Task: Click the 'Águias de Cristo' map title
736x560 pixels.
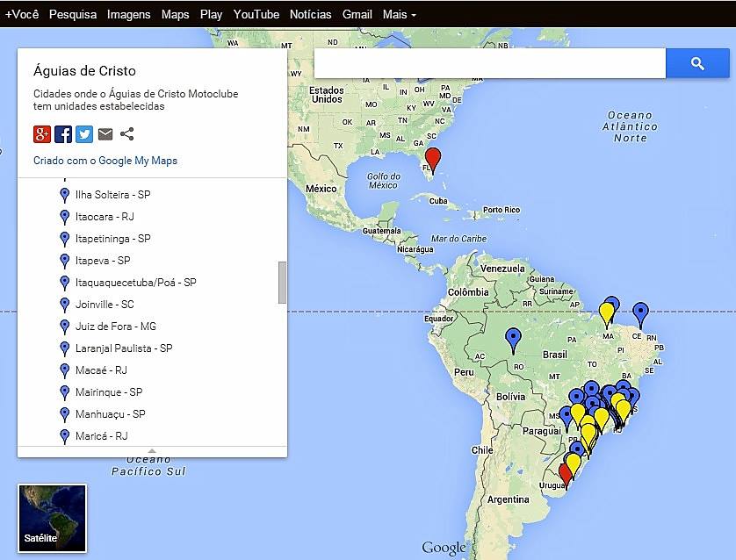Action: pyautogui.click(x=84, y=71)
